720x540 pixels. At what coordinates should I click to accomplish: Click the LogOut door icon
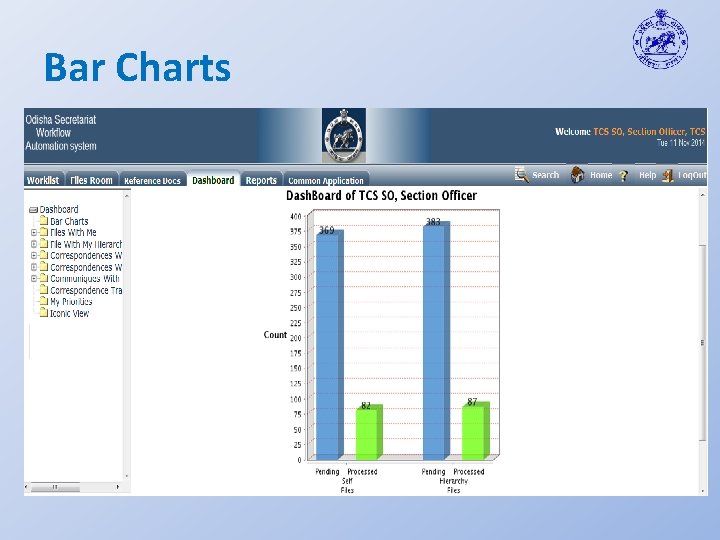pos(668,175)
